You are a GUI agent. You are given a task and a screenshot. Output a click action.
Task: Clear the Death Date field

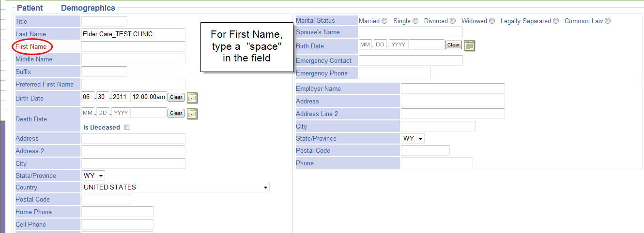tap(176, 113)
